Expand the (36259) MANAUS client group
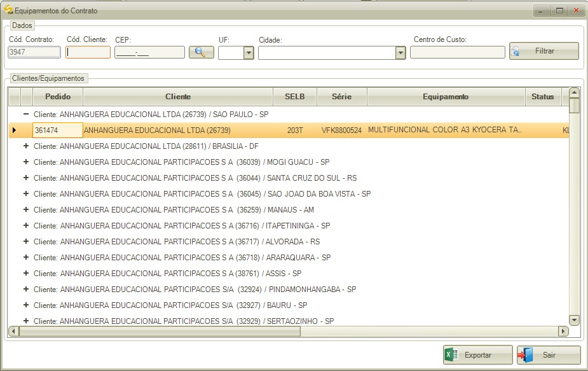The width and height of the screenshot is (588, 371). [26, 209]
